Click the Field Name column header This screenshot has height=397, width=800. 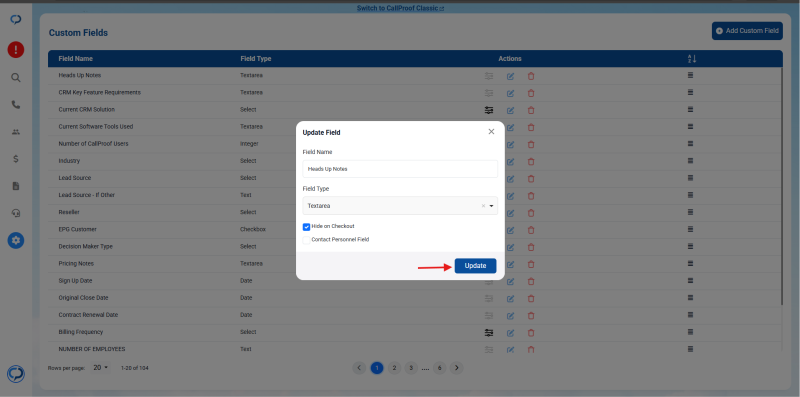point(76,59)
